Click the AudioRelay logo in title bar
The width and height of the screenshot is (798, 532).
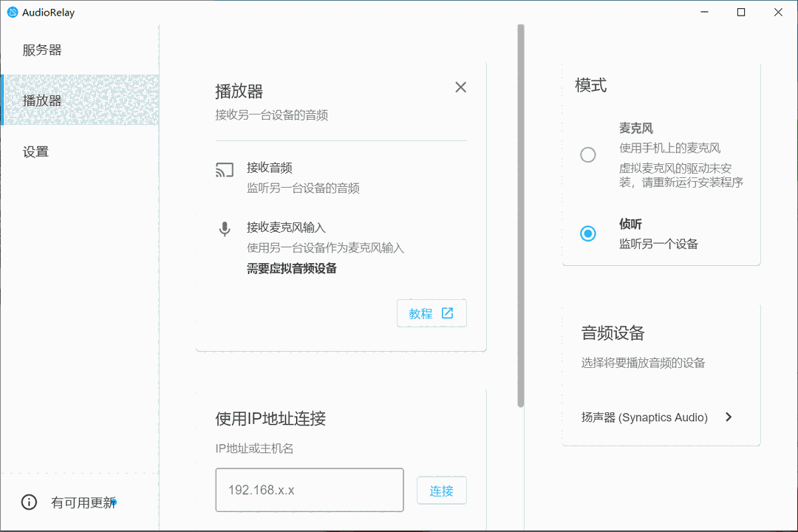[13, 13]
